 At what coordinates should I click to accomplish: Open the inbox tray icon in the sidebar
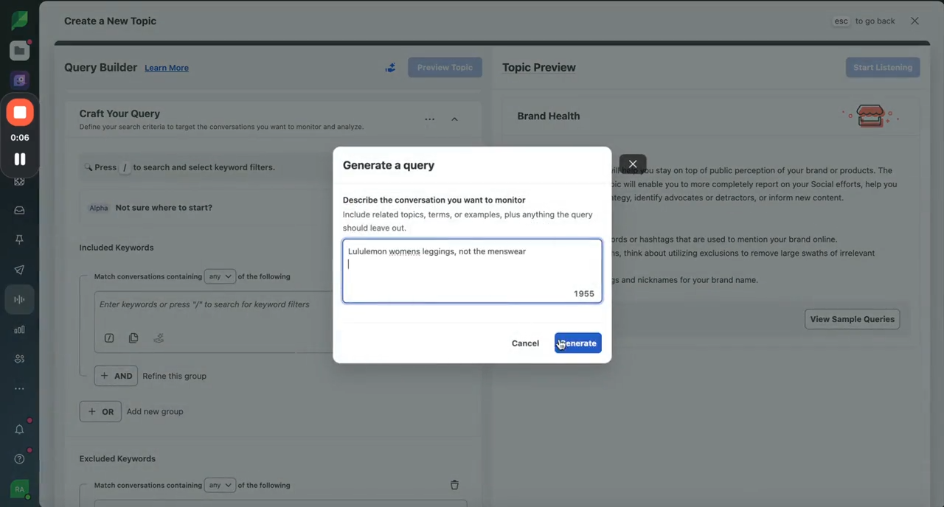click(x=19, y=210)
